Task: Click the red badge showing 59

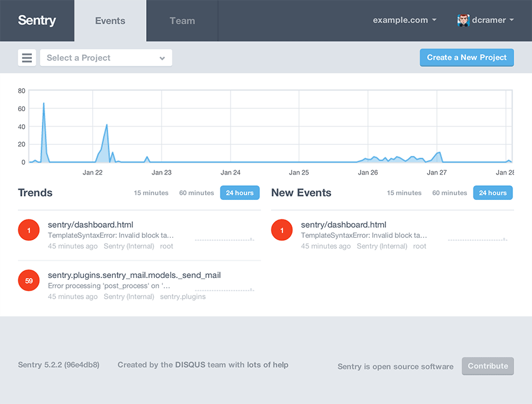Action: 29,281
